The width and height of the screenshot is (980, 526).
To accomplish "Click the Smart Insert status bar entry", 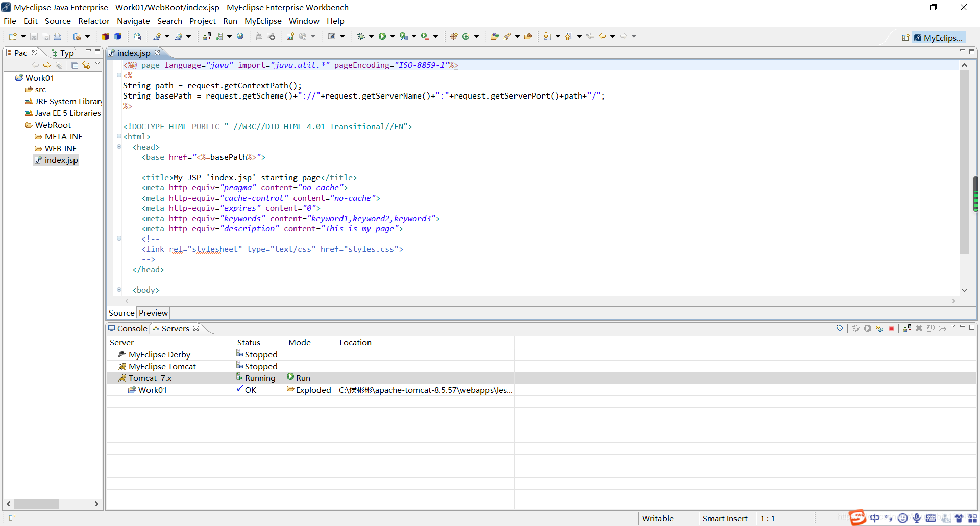I will [725, 518].
